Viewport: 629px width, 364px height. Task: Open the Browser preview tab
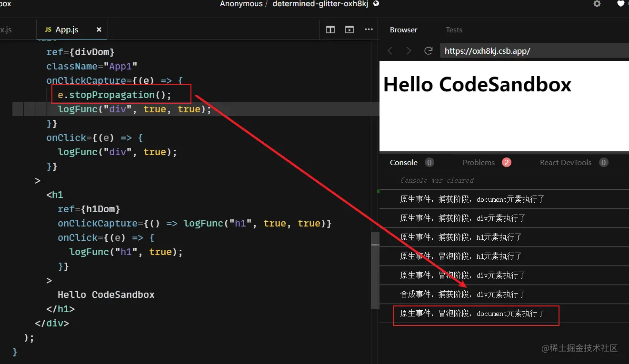click(403, 30)
